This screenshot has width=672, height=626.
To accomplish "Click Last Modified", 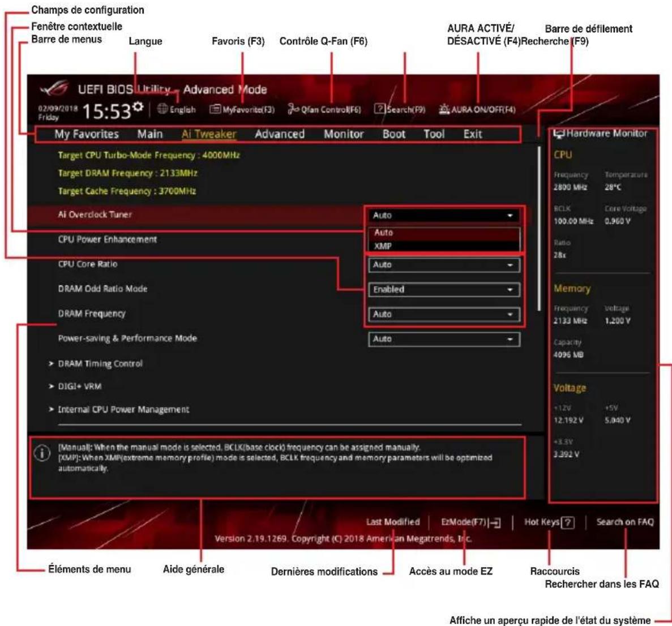I will [x=393, y=522].
